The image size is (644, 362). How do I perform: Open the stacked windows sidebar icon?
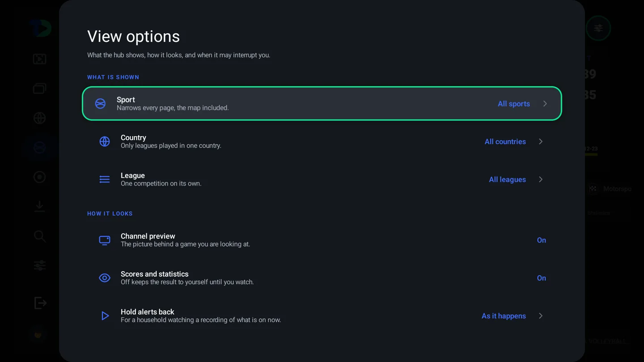tap(40, 88)
